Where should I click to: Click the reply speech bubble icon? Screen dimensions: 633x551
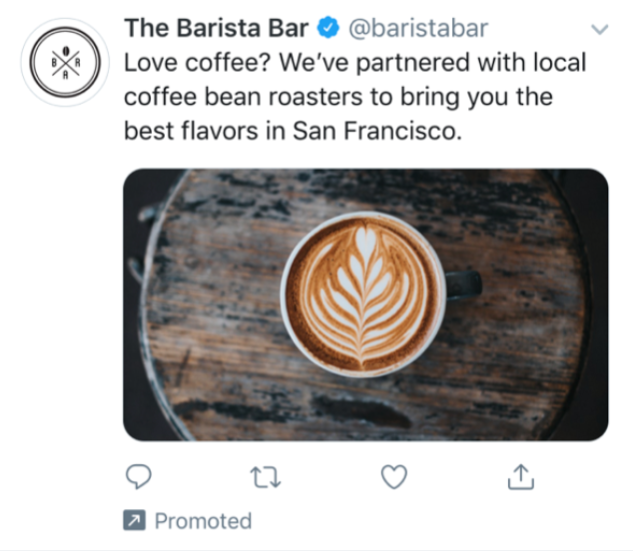[138, 477]
